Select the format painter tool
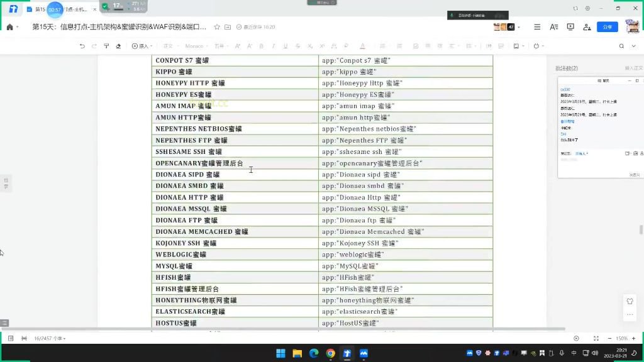Image resolution: width=644 pixels, height=362 pixels. (x=106, y=46)
